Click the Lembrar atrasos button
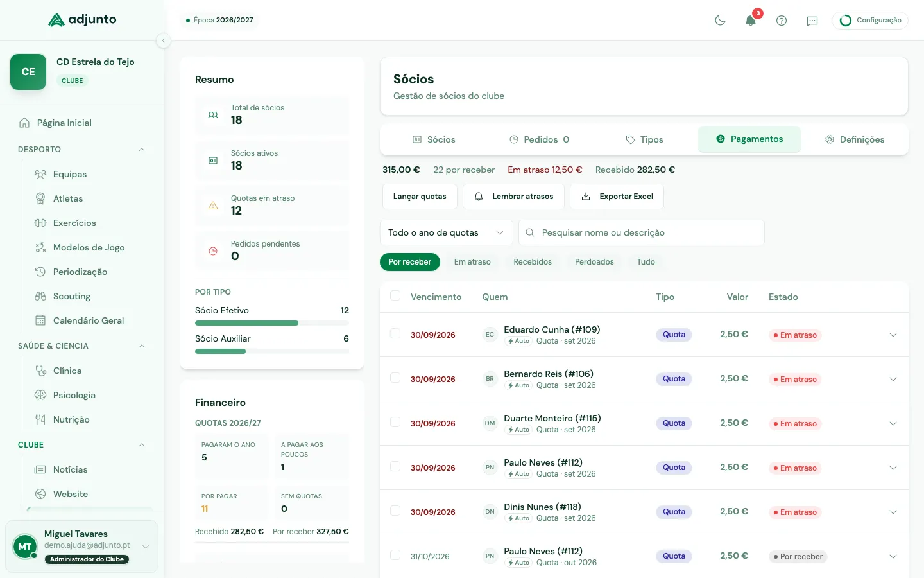The image size is (924, 578). pyautogui.click(x=513, y=197)
